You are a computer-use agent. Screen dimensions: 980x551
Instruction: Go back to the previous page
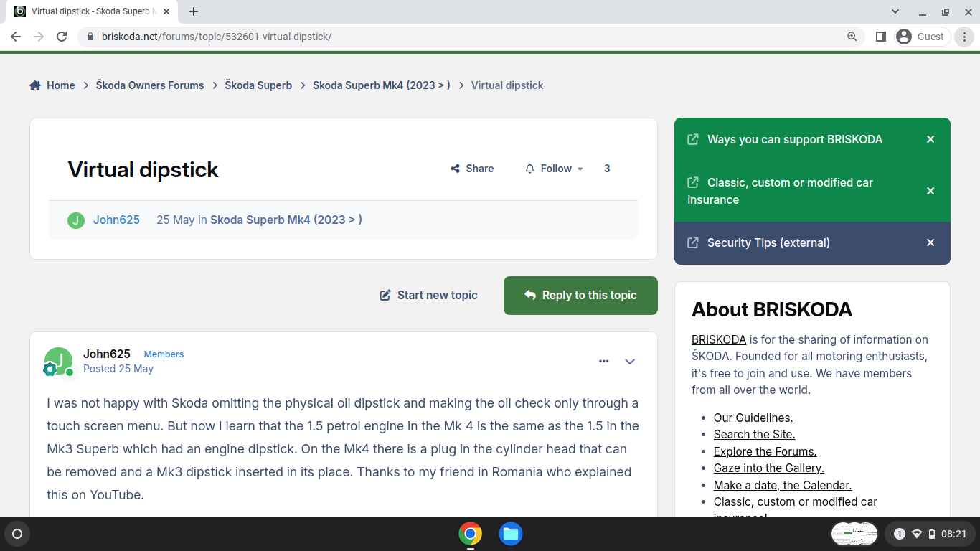16,37
